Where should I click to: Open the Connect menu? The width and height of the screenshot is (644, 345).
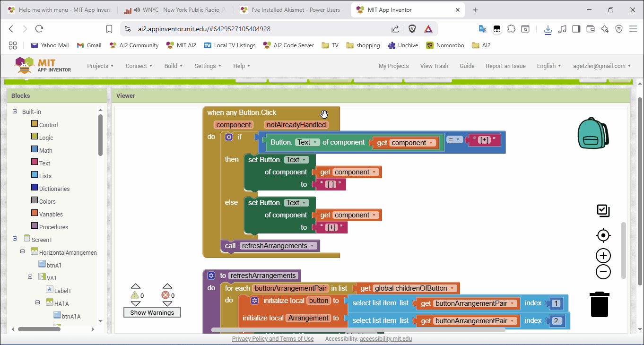point(139,66)
